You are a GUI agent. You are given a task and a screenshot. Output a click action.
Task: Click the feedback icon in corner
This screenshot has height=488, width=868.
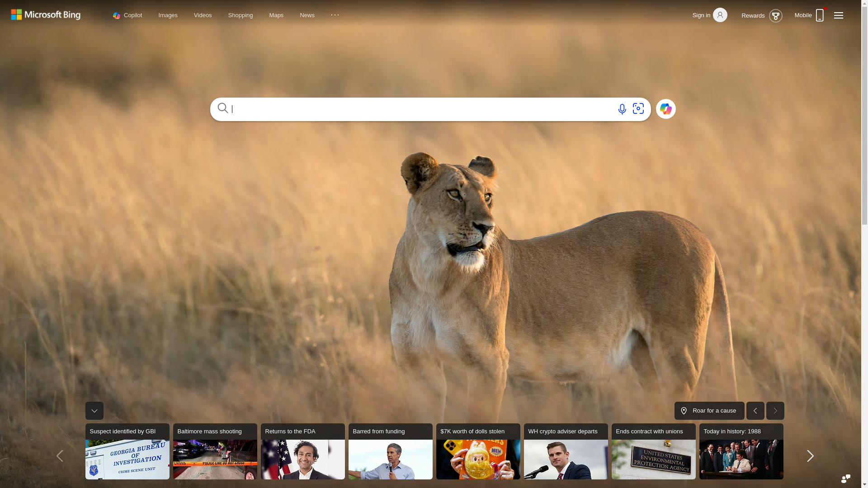pyautogui.click(x=845, y=479)
